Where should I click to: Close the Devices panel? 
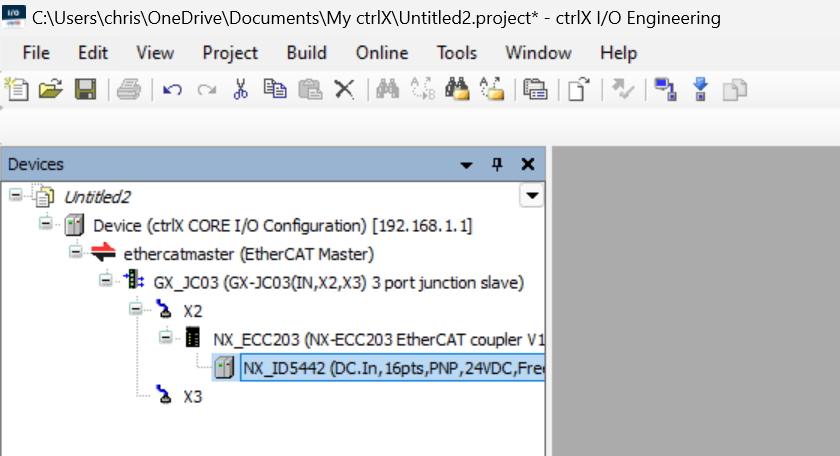pyautogui.click(x=528, y=165)
